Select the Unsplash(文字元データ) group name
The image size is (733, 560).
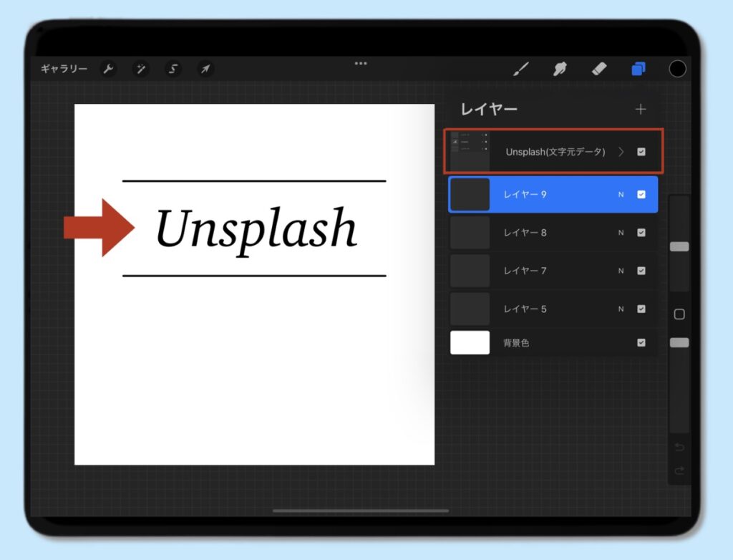(x=555, y=152)
